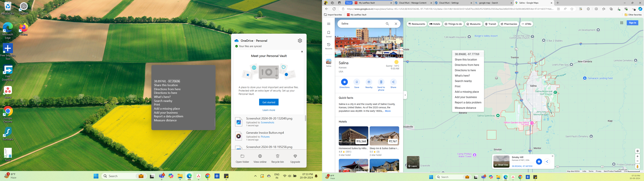The height and width of the screenshot is (181, 644).
Task: Open OneDrive settings gear
Action: click(300, 41)
